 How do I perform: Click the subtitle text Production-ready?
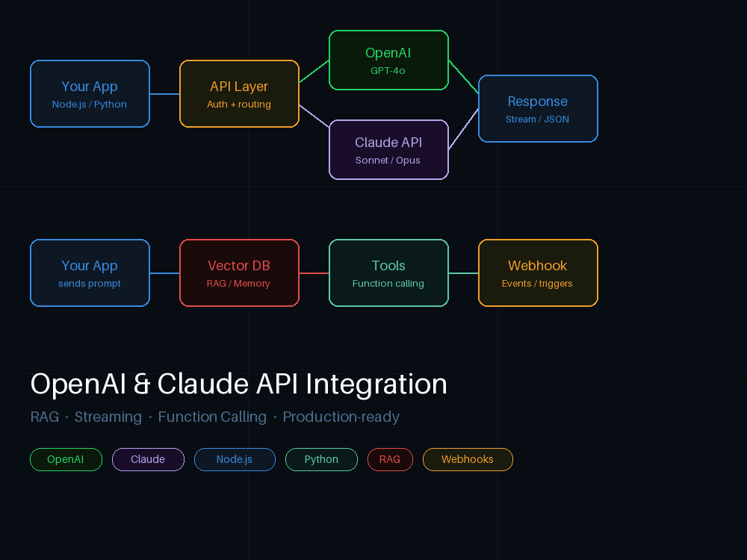click(341, 417)
